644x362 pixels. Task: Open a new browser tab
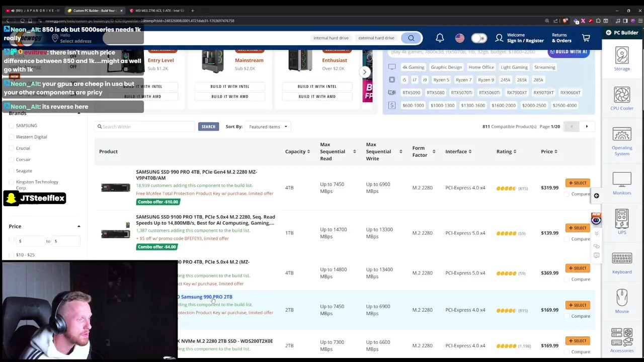[192, 11]
